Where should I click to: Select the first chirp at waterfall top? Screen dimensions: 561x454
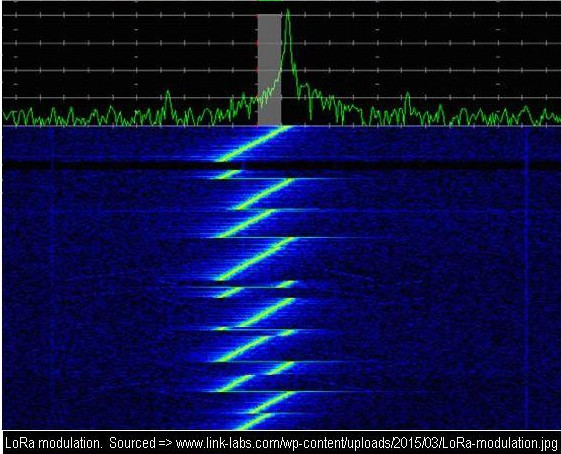pyautogui.click(x=253, y=144)
